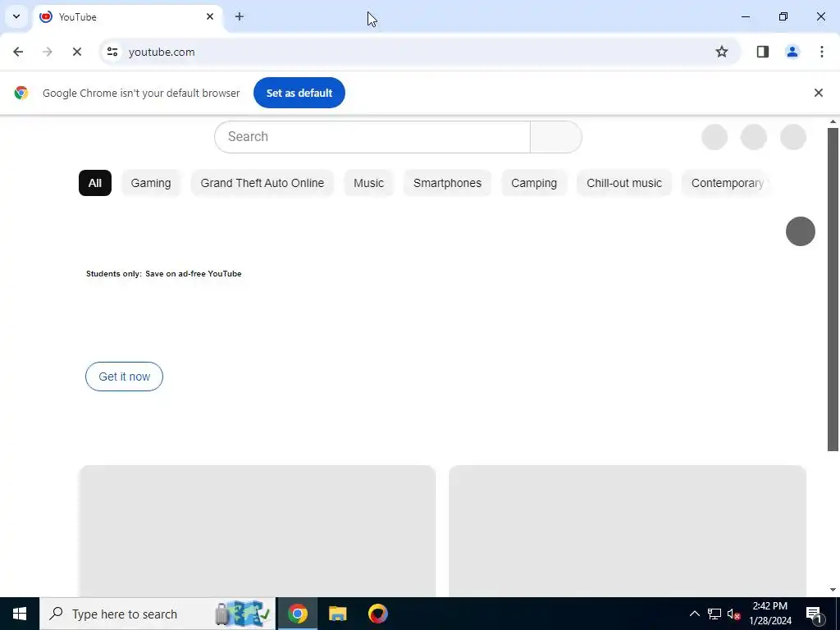Screen dimensions: 840x630
Task: Click the scrollbar down arrow
Action: click(x=833, y=590)
